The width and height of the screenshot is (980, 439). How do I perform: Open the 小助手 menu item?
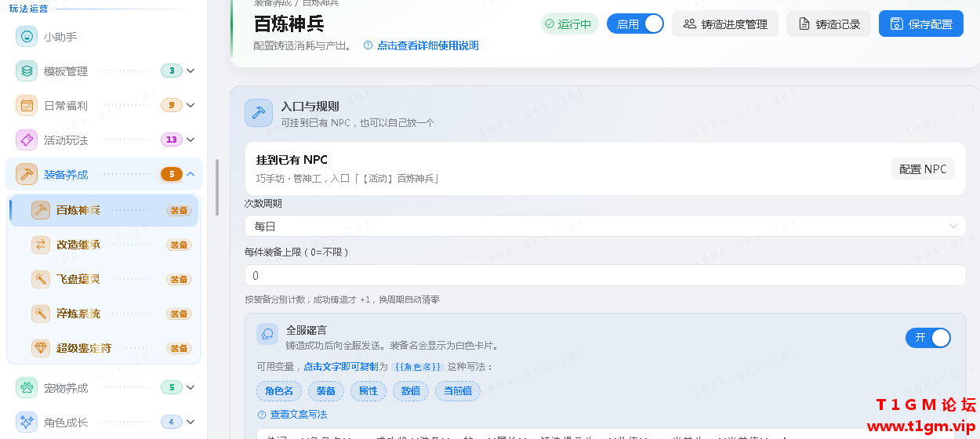pos(103,36)
